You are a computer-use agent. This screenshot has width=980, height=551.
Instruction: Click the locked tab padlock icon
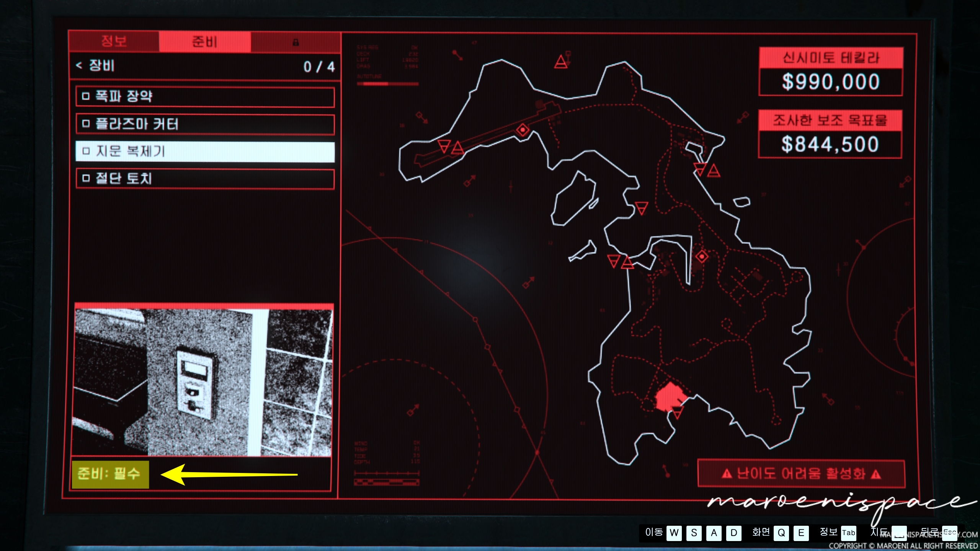point(296,42)
